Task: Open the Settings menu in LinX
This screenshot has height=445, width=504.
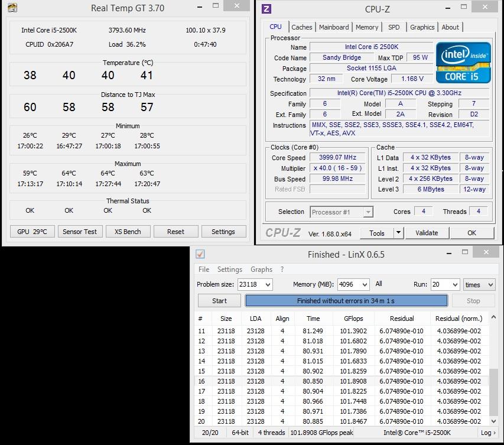Action: (x=229, y=269)
